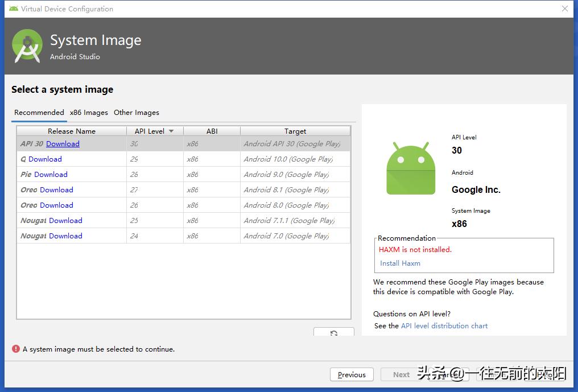Click the Previous button
This screenshot has height=392, width=578.
click(x=352, y=374)
